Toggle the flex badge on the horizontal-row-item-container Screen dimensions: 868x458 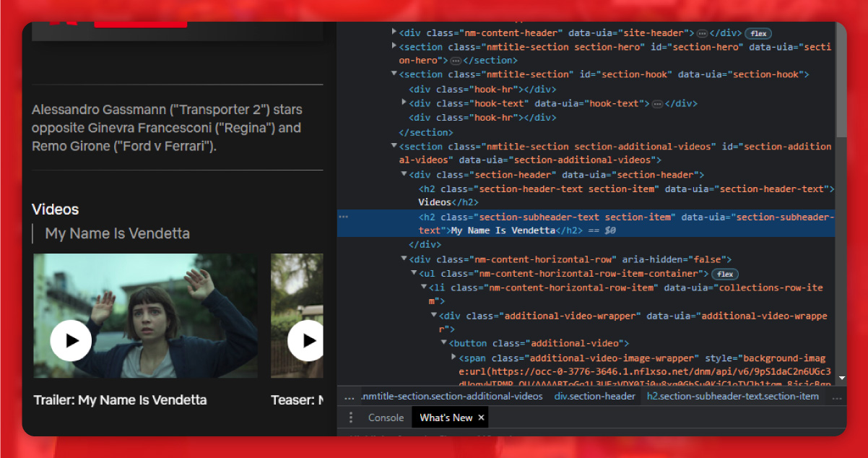click(x=724, y=274)
